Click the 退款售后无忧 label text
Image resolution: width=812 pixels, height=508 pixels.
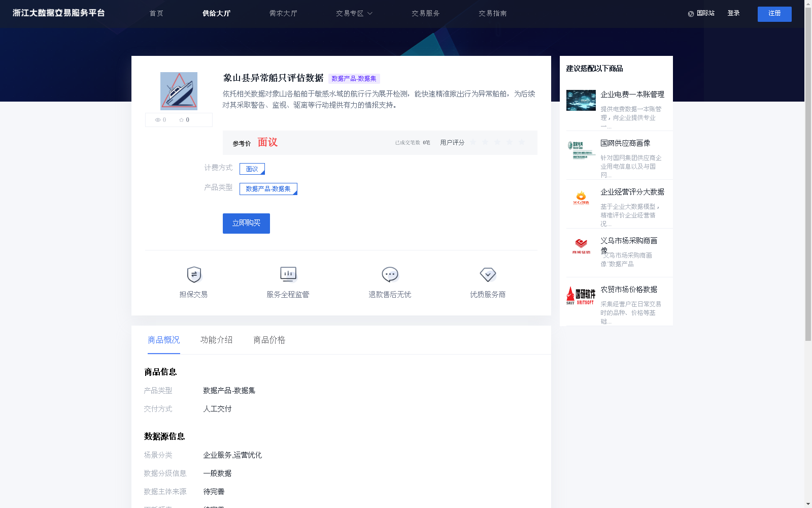[x=390, y=295]
